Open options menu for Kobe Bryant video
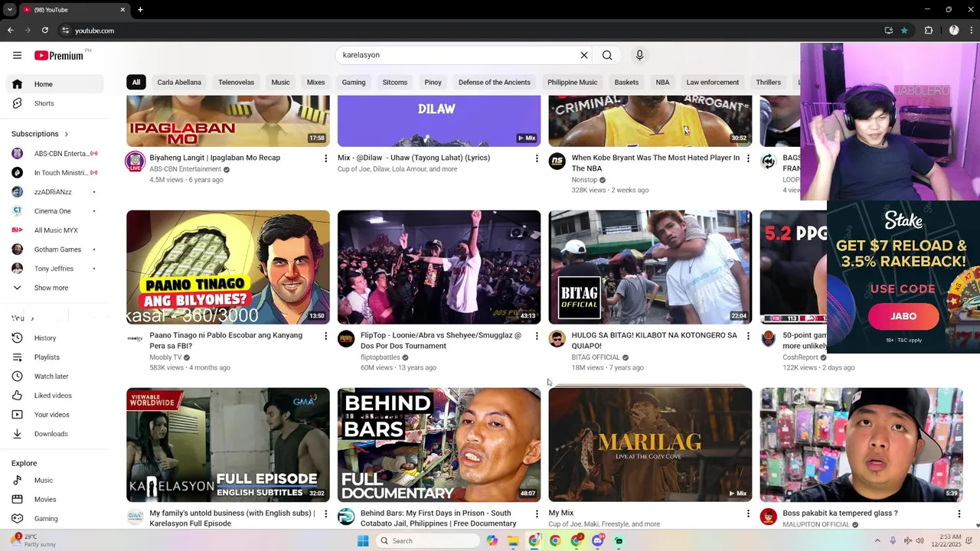The width and height of the screenshot is (980, 551). [x=748, y=158]
